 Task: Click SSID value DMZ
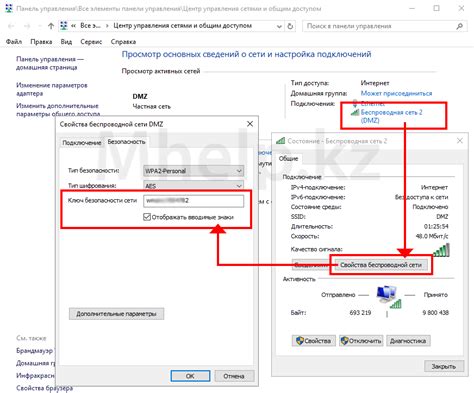(442, 217)
